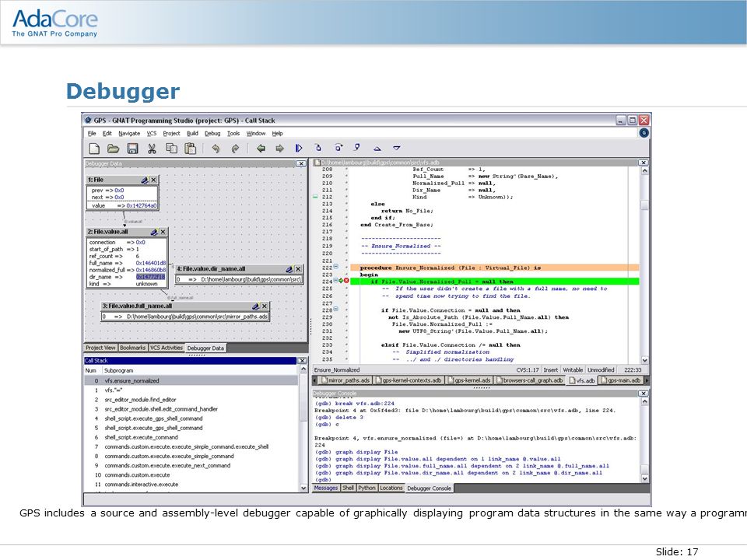This screenshot has width=747, height=560.
Task: Switch to the VCS Activities tab
Action: [x=167, y=348]
